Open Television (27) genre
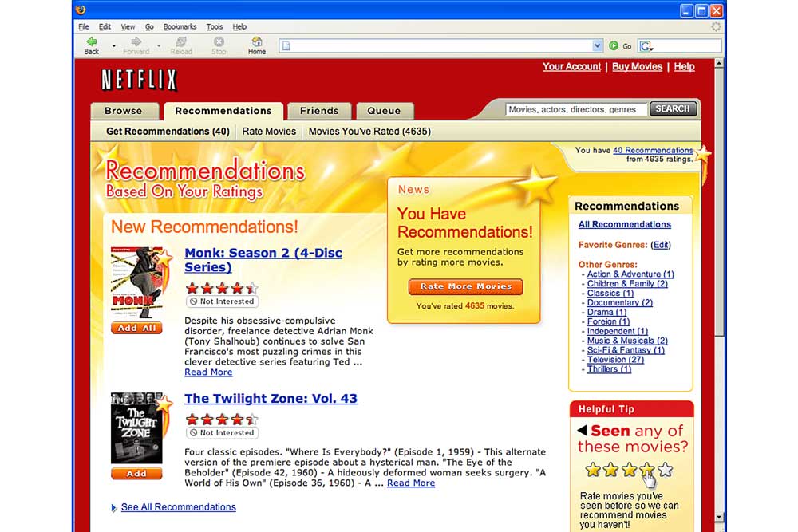Image resolution: width=798 pixels, height=532 pixels. (615, 360)
